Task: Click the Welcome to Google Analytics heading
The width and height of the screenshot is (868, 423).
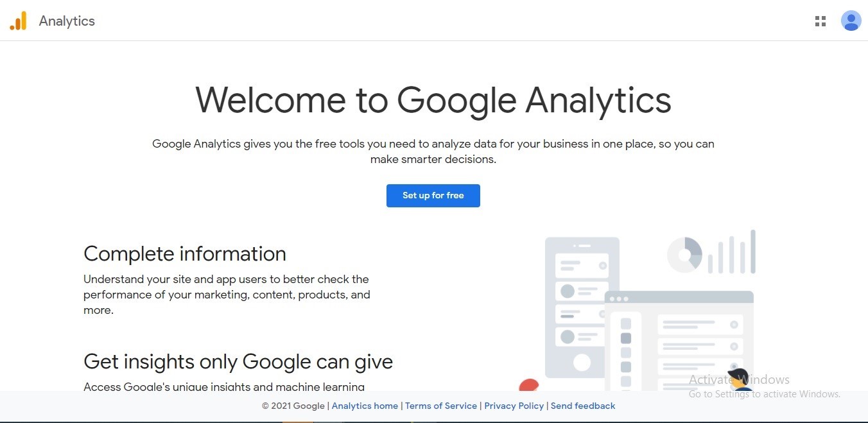Action: (x=433, y=100)
